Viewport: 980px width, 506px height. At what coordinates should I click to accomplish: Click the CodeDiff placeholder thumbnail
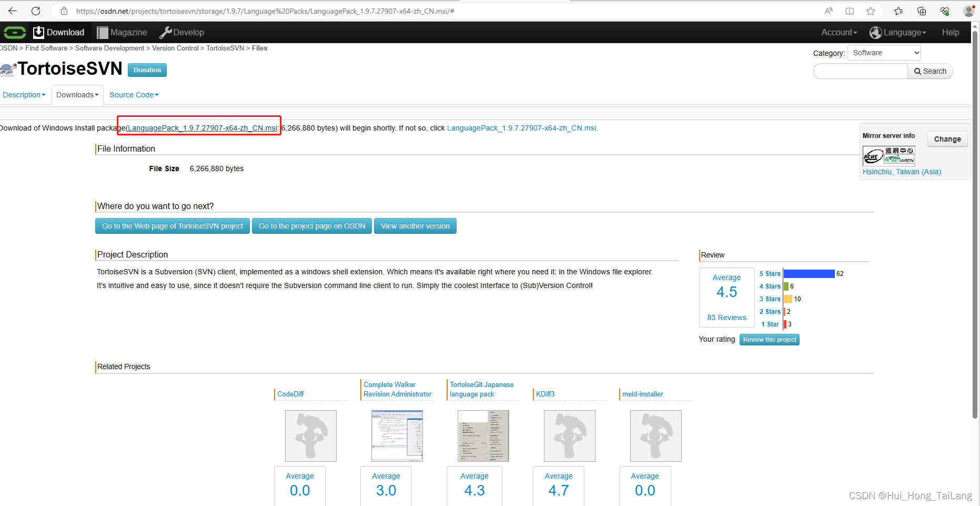(310, 436)
